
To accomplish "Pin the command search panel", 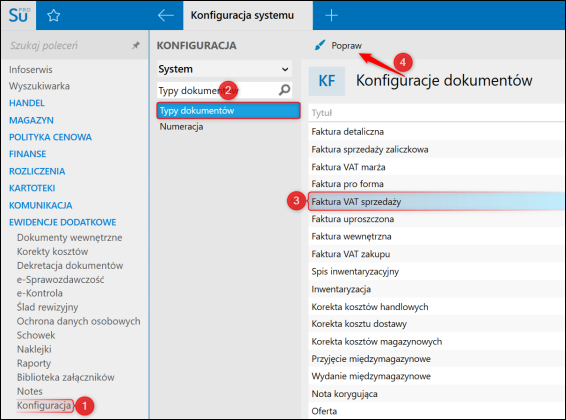I will point(136,45).
